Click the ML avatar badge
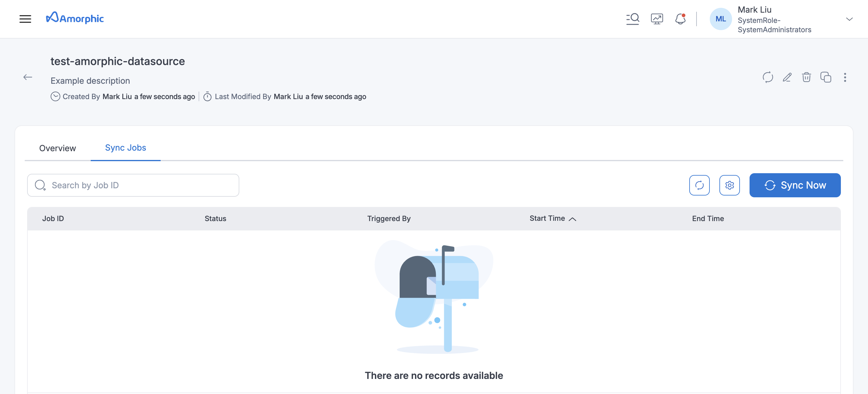The image size is (868, 394). 721,19
